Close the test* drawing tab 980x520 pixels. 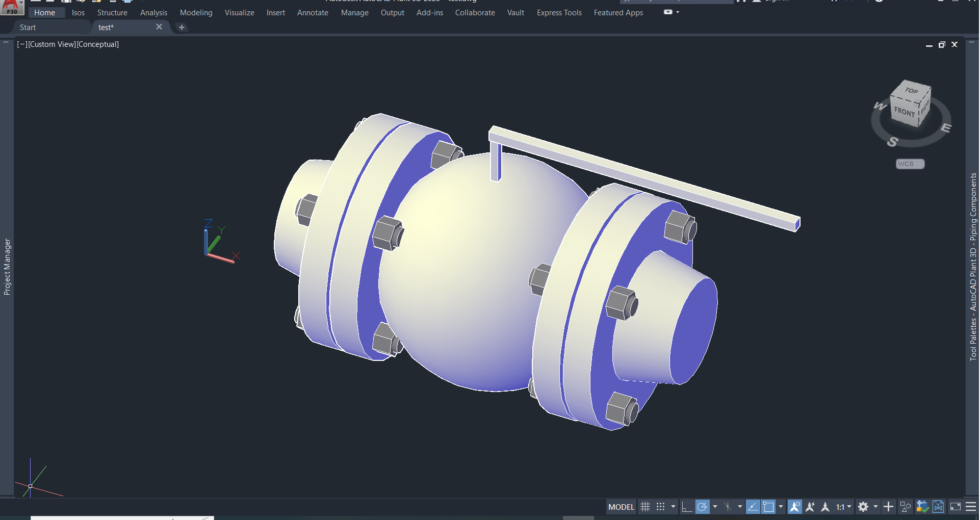pos(159,27)
